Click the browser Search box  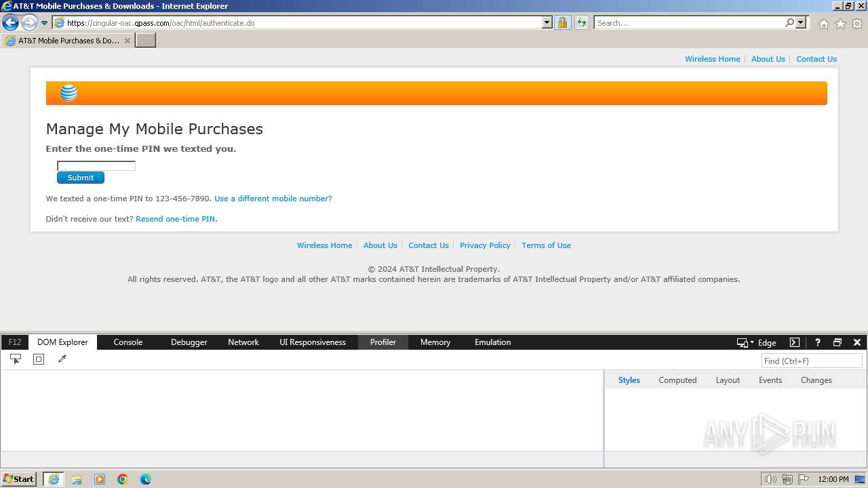[x=689, y=22]
